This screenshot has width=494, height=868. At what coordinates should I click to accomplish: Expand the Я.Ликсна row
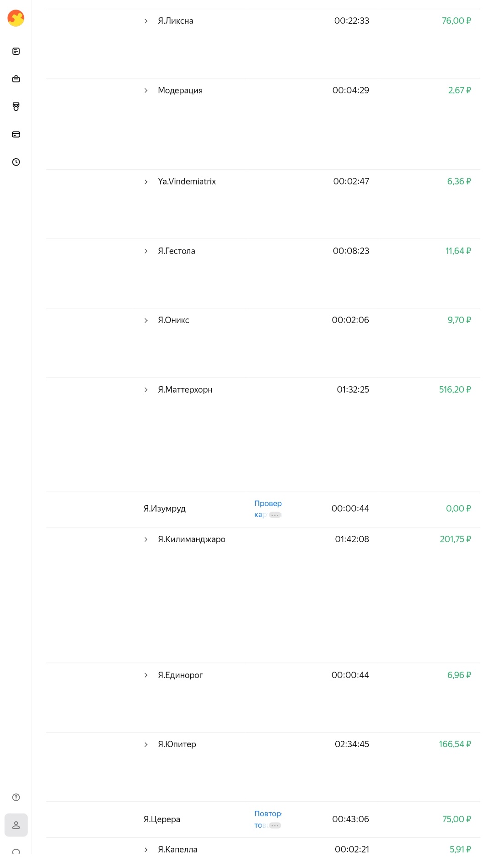146,21
